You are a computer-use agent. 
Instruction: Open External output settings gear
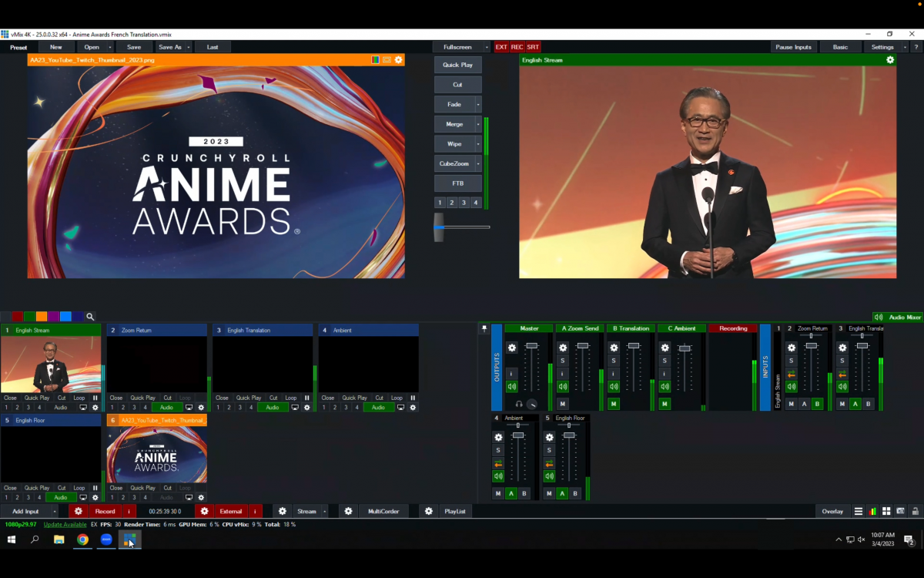pyautogui.click(x=204, y=511)
